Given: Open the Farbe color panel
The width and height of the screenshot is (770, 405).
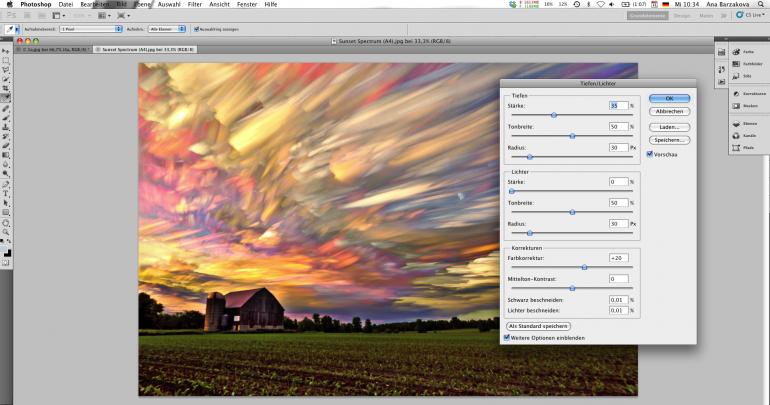Looking at the screenshot, I should tap(743, 52).
